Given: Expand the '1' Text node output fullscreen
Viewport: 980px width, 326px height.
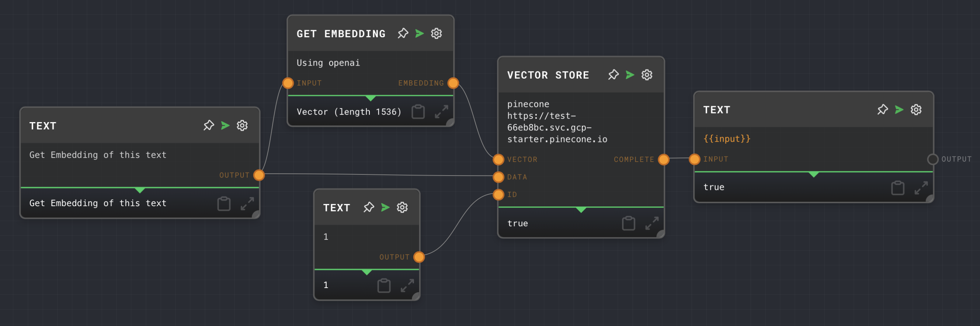Looking at the screenshot, I should coord(407,285).
